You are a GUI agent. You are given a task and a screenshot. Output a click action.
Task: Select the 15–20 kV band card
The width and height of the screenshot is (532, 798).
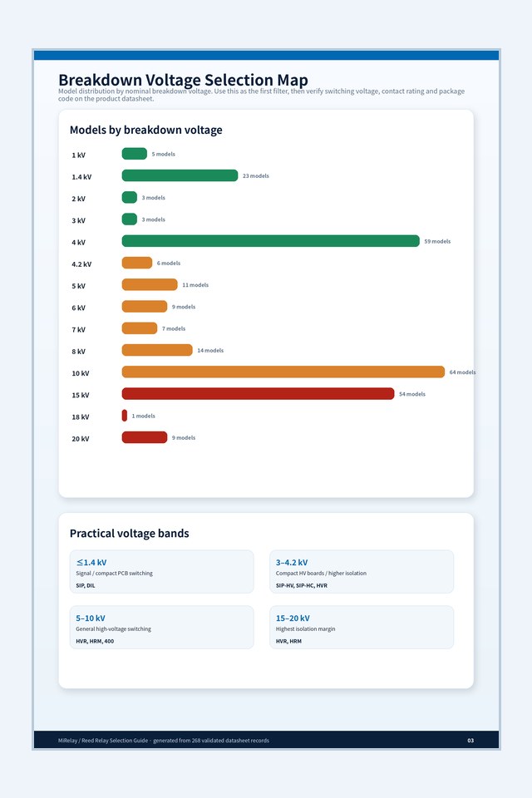coord(362,627)
